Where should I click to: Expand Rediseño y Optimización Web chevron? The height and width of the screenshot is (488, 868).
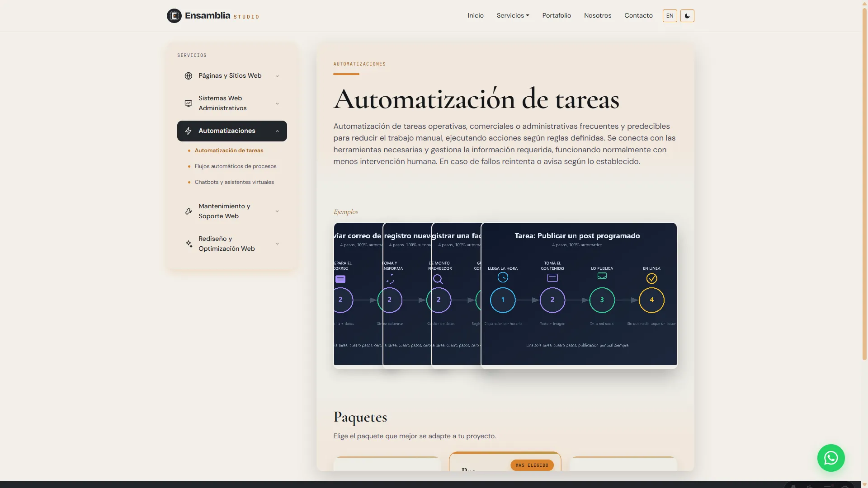coord(277,244)
